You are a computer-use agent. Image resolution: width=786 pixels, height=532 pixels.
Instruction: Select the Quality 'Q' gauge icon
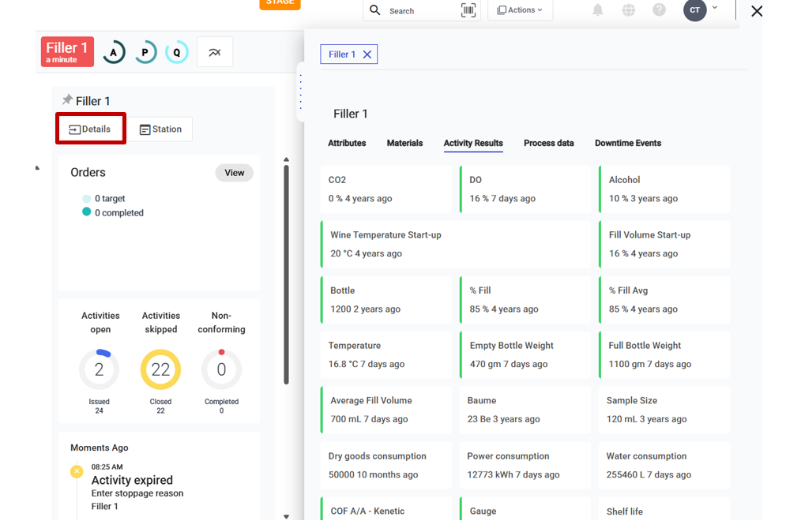tap(177, 53)
